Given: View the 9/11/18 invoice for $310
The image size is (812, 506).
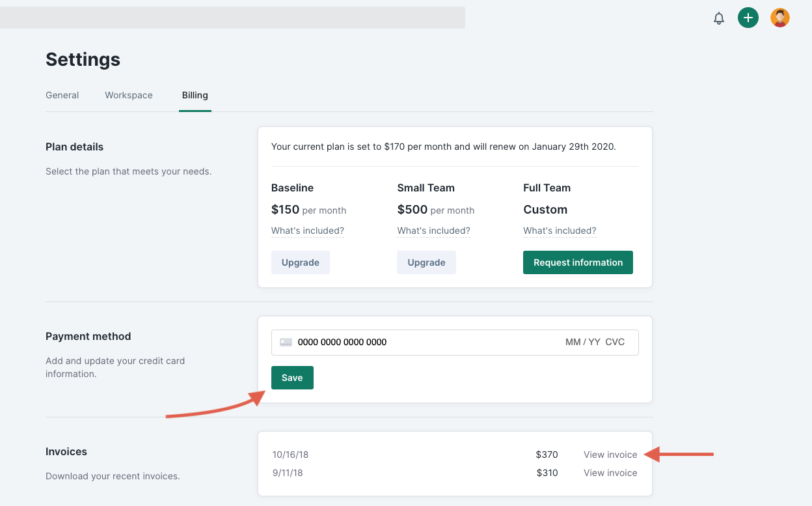Looking at the screenshot, I should [x=610, y=473].
